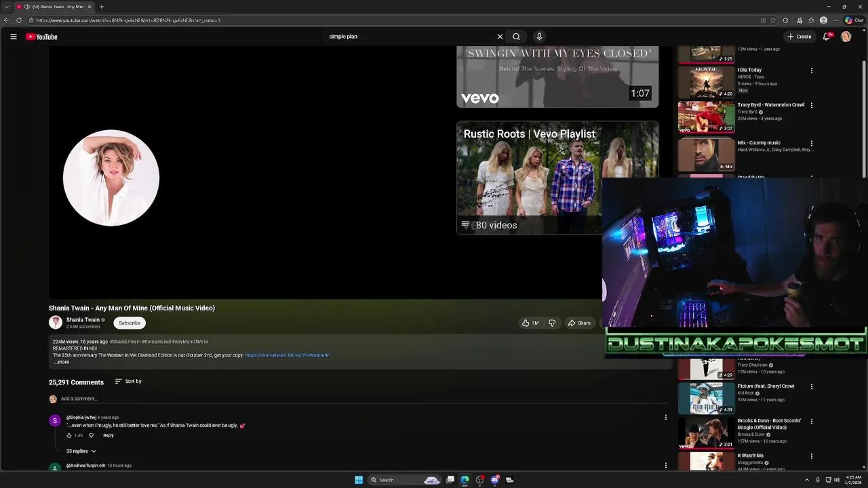The width and height of the screenshot is (868, 488).
Task: Open the YouTube guide hamburger menu
Action: (13, 37)
